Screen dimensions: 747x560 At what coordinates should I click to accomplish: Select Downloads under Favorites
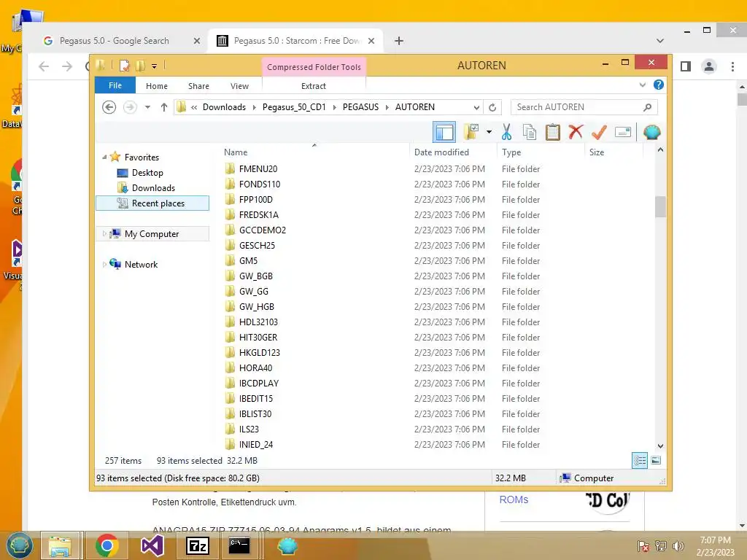153,187
